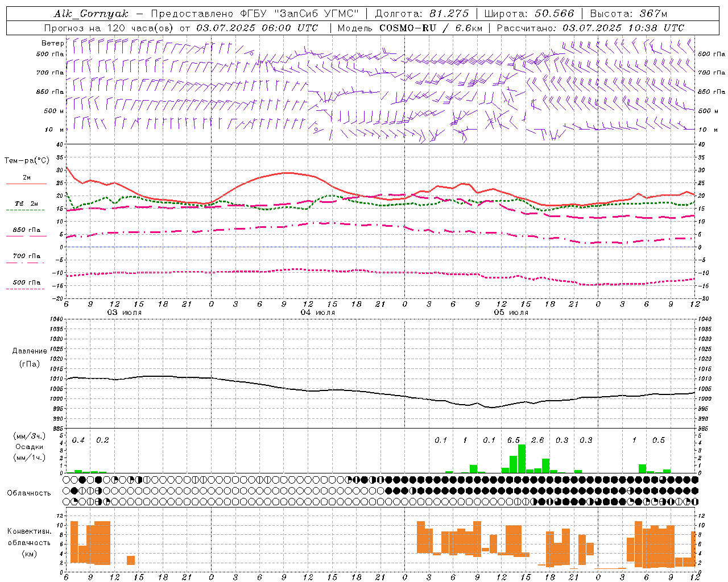The width and height of the screenshot is (728, 582).
Task: Click the 'Высота: 367м' elevation text
Action: [628, 14]
